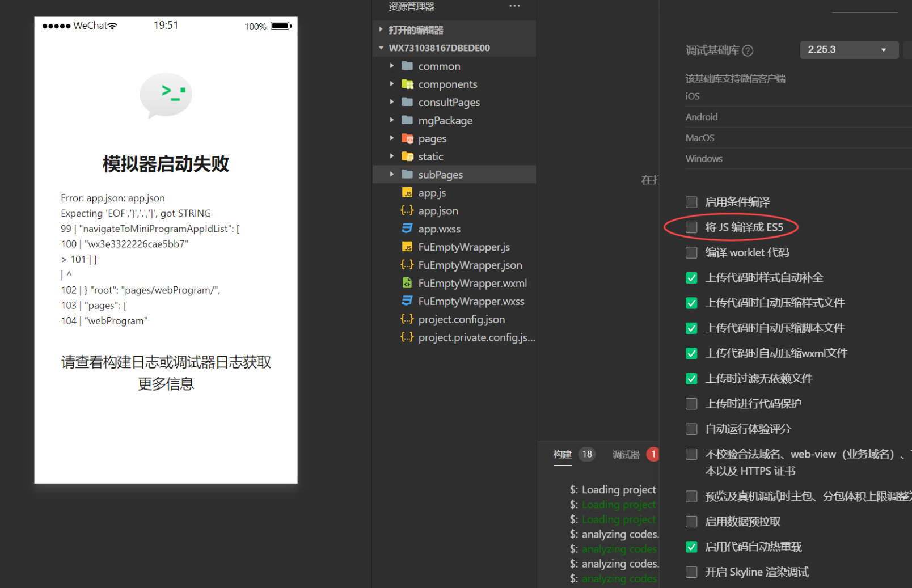Enable the 启用条件编译 option
The image size is (912, 588).
(x=691, y=202)
